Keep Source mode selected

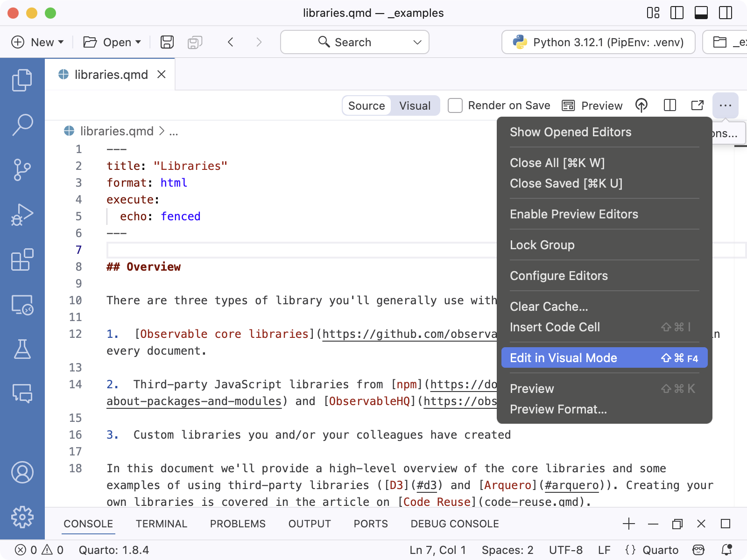(366, 105)
